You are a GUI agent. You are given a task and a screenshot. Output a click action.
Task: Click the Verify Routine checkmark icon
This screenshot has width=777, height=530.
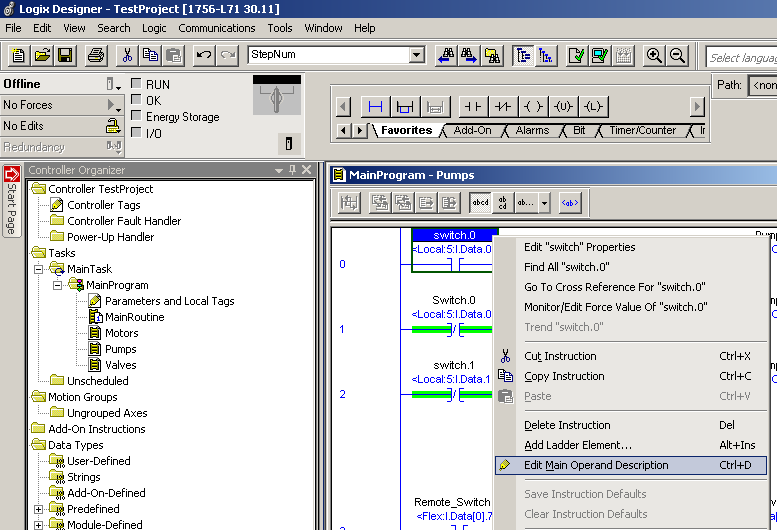(577, 55)
